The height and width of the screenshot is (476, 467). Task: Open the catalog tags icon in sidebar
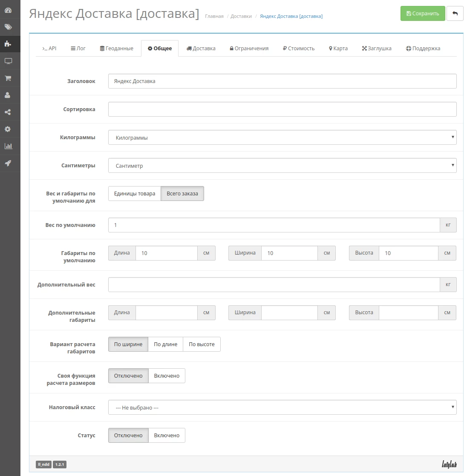coord(8,27)
